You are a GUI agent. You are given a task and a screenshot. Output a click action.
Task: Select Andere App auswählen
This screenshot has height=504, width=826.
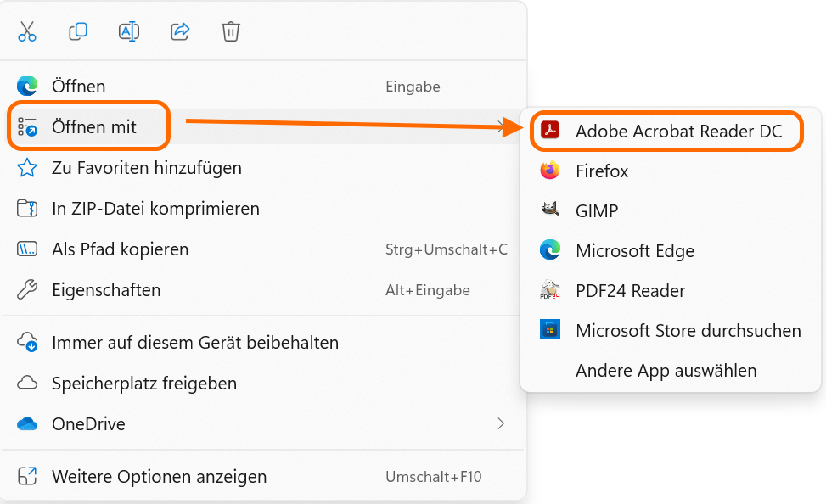[666, 371]
